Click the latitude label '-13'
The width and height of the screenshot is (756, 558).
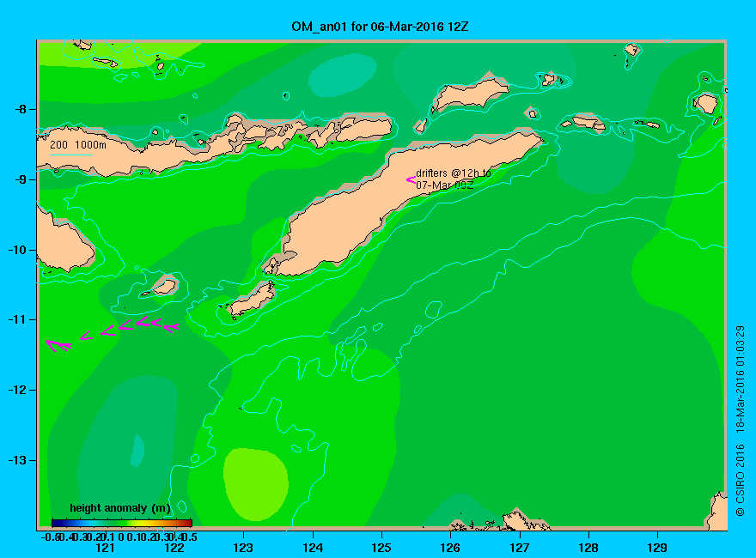click(x=17, y=460)
